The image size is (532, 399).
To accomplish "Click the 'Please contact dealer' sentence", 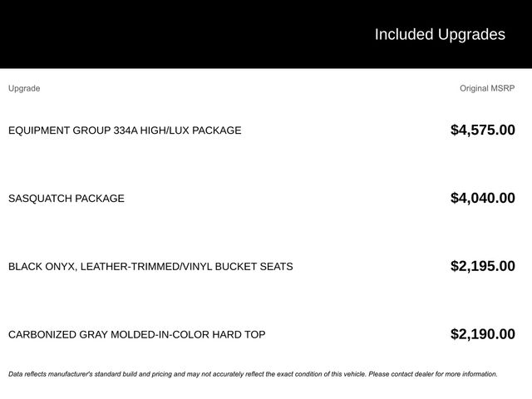I will (433, 374).
